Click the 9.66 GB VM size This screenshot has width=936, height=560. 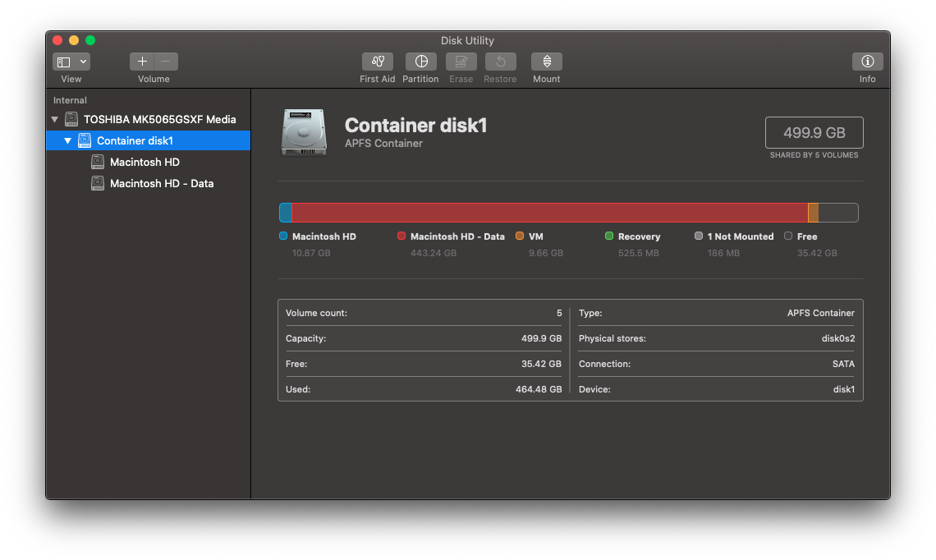546,253
